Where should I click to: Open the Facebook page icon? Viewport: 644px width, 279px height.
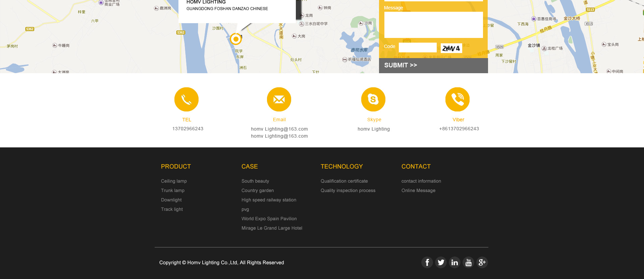[427, 262]
